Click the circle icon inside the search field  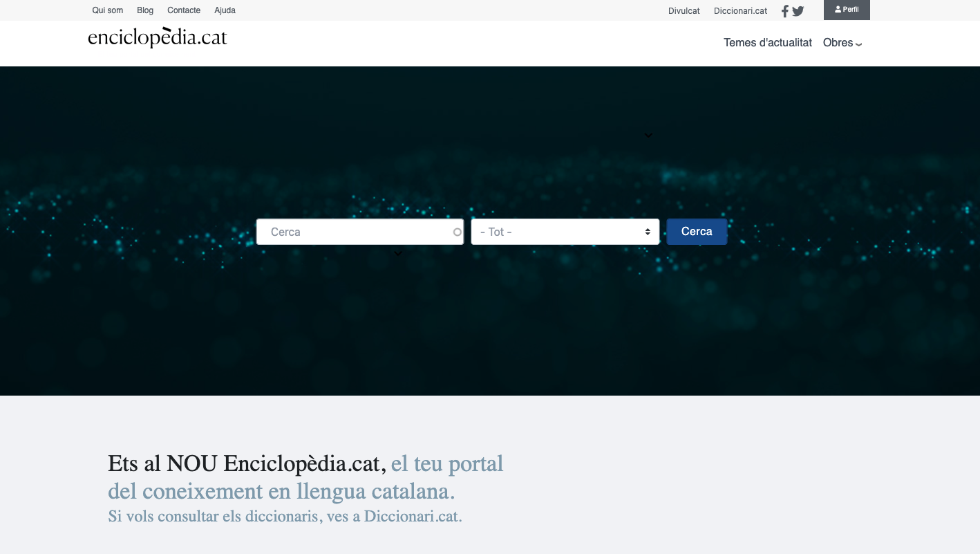pyautogui.click(x=457, y=232)
